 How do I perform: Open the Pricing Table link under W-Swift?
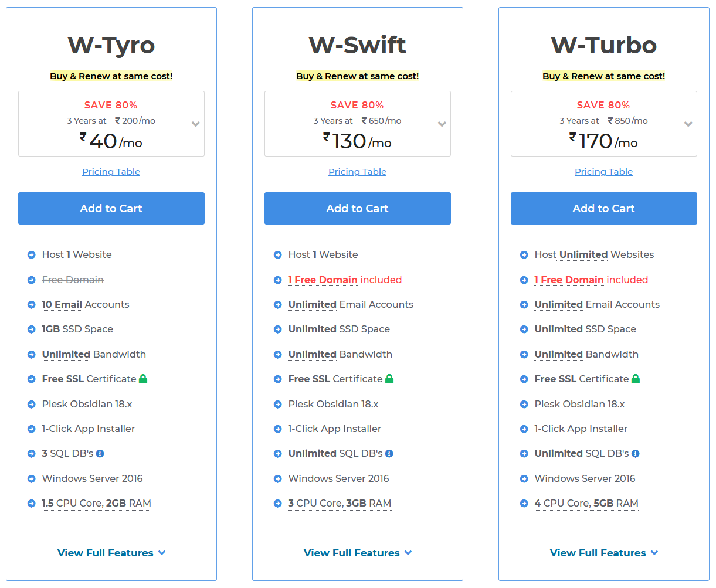[358, 172]
